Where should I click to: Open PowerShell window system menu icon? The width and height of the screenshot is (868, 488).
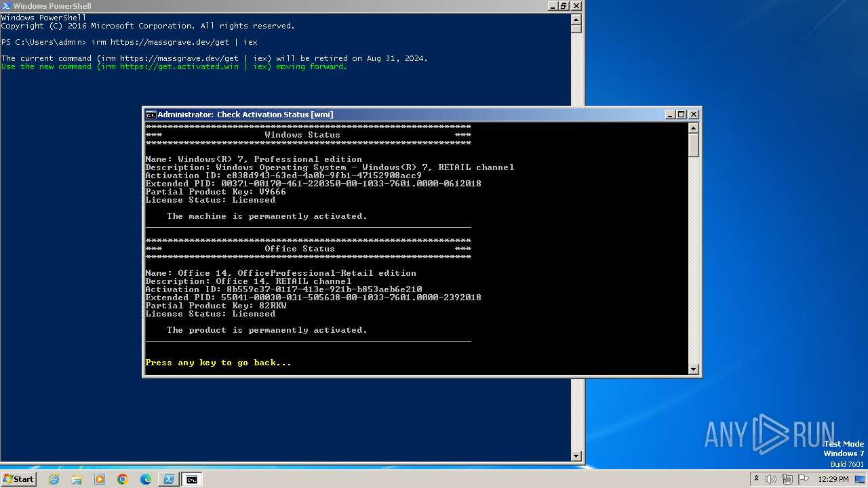pos(5,5)
